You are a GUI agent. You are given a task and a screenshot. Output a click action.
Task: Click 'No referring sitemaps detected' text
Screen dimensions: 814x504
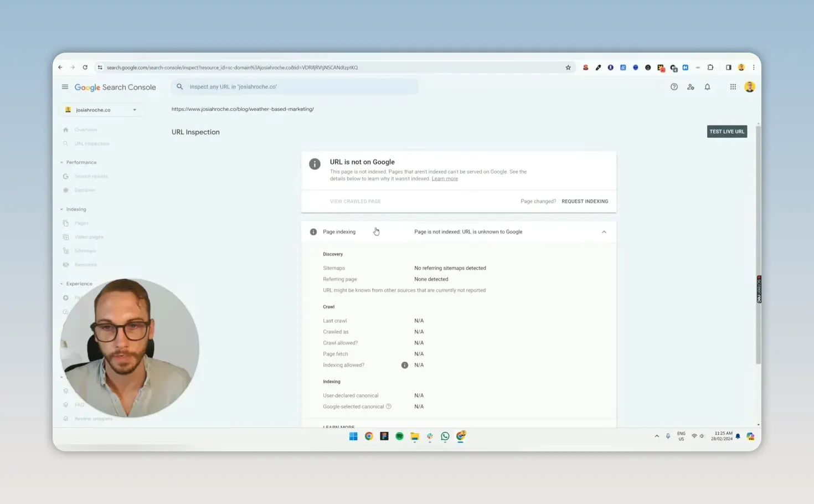click(450, 268)
